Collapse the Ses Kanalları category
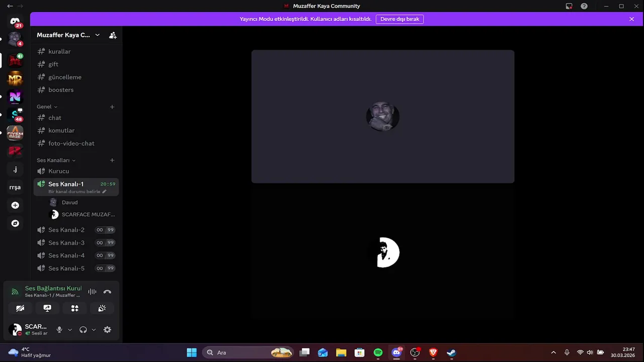 (x=56, y=160)
